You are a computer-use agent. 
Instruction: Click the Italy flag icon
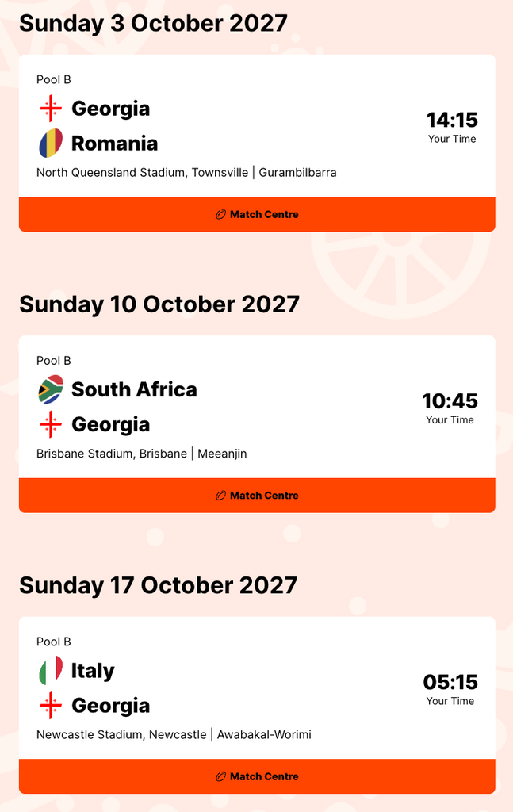click(51, 671)
